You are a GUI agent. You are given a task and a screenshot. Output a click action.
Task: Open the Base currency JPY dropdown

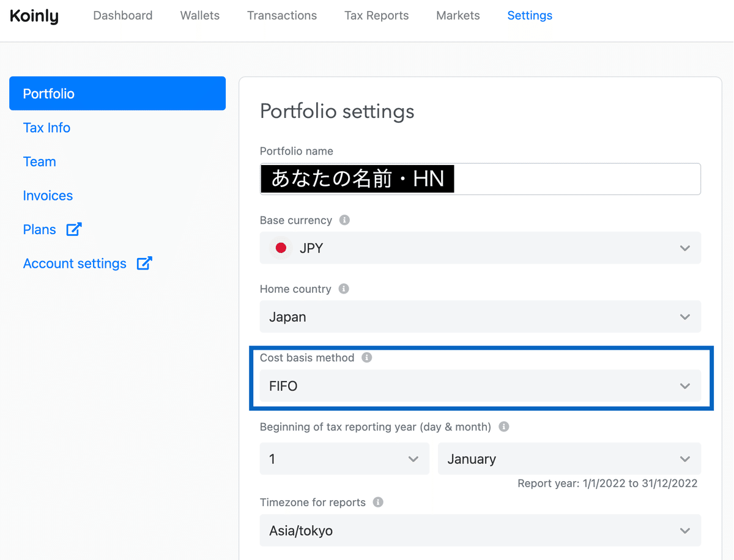point(480,248)
